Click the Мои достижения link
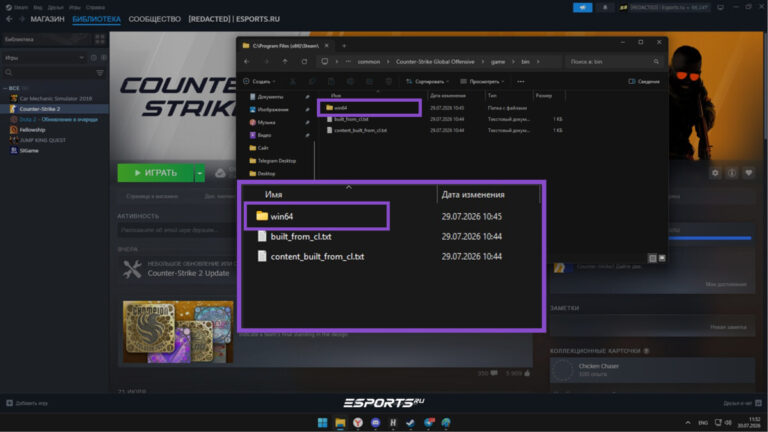This screenshot has width=768, height=432. pos(726,284)
